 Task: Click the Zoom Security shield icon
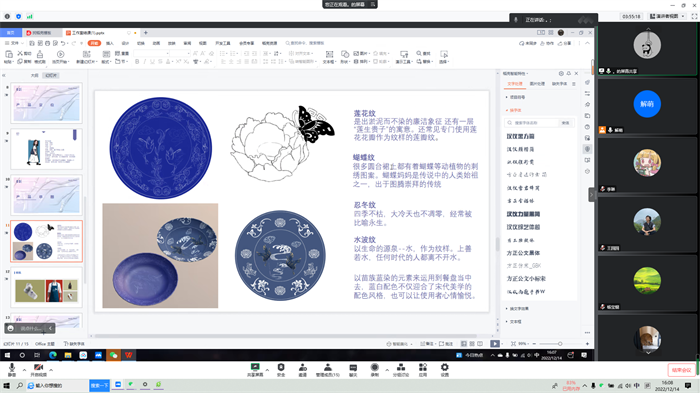point(281,367)
